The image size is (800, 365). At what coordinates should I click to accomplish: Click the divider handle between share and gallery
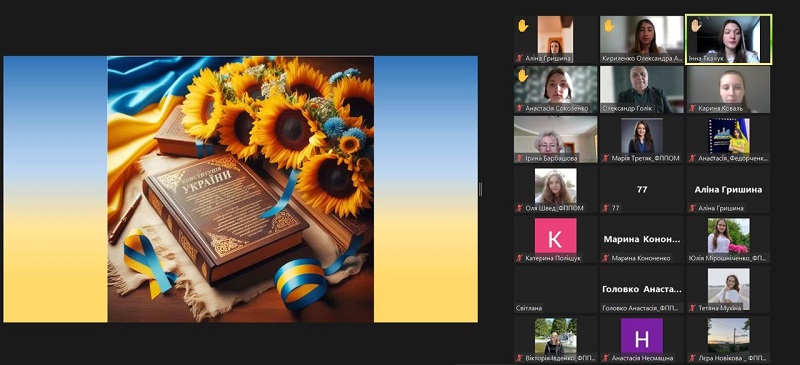point(481,189)
